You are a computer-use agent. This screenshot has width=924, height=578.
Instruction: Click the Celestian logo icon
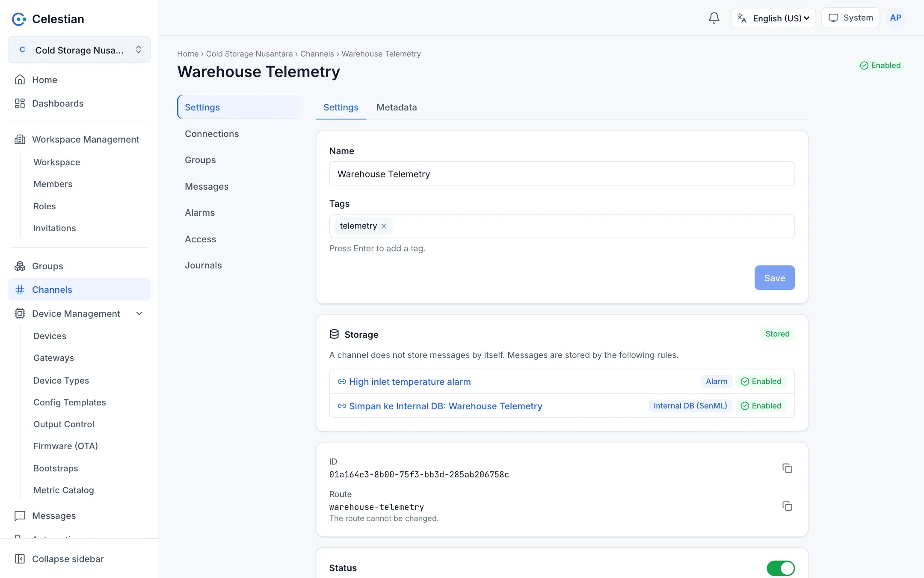pyautogui.click(x=19, y=19)
